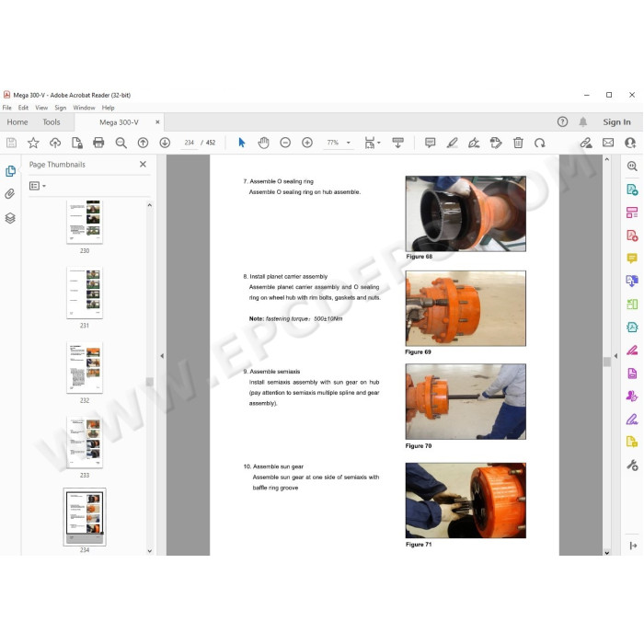Open the zoom level 77% dropdown
This screenshot has width=644, height=644.
[349, 143]
